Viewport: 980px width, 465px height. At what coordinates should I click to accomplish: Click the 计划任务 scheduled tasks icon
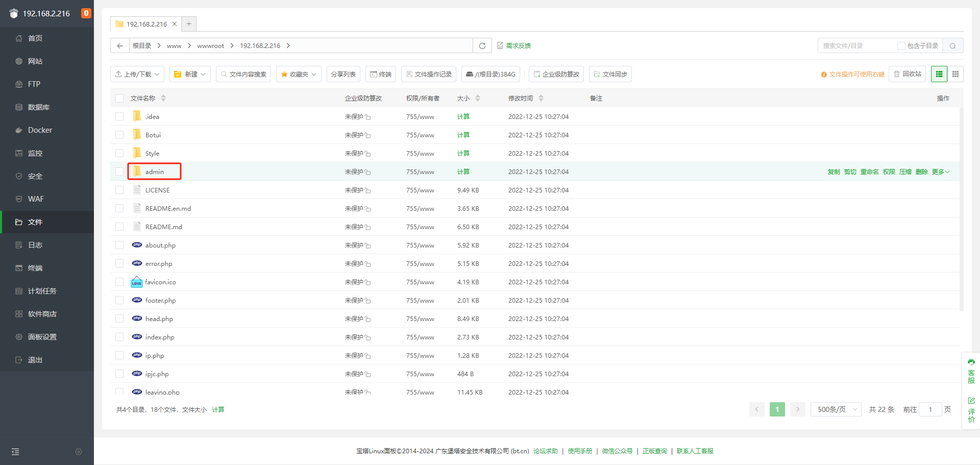coord(19,291)
